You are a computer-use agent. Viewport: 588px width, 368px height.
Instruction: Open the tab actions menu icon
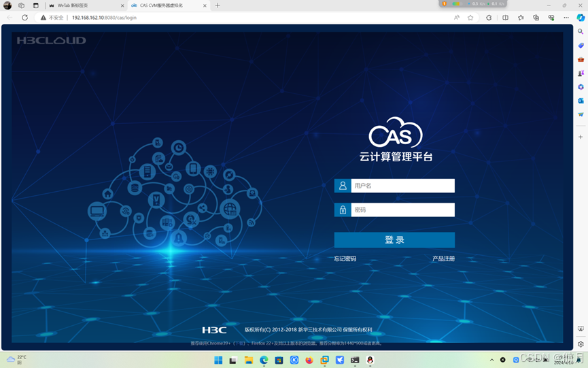coord(35,5)
